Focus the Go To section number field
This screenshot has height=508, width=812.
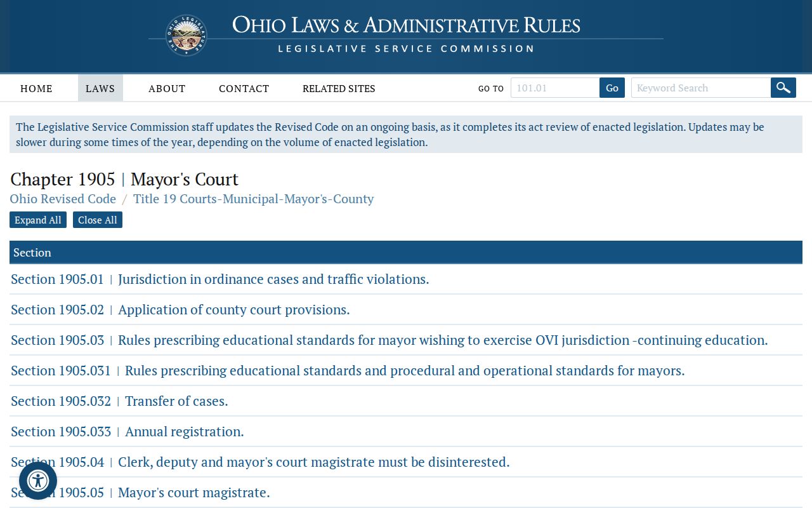point(555,88)
